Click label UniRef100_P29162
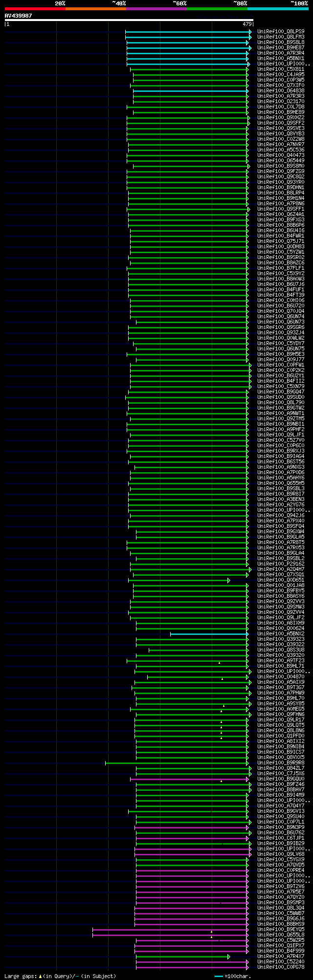Image resolution: width=313 pixels, height=980 pixels. 281,564
